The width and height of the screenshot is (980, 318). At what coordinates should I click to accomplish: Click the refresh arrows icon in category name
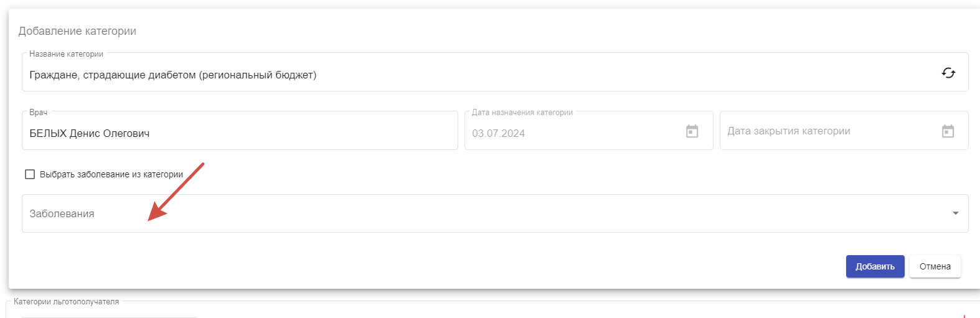click(948, 73)
